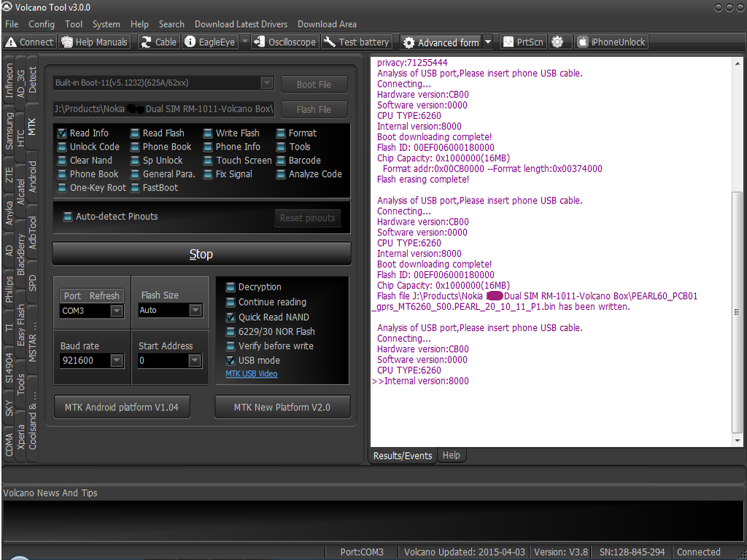Open the Oscilloscope tool
This screenshot has width=747, height=560.
285,42
